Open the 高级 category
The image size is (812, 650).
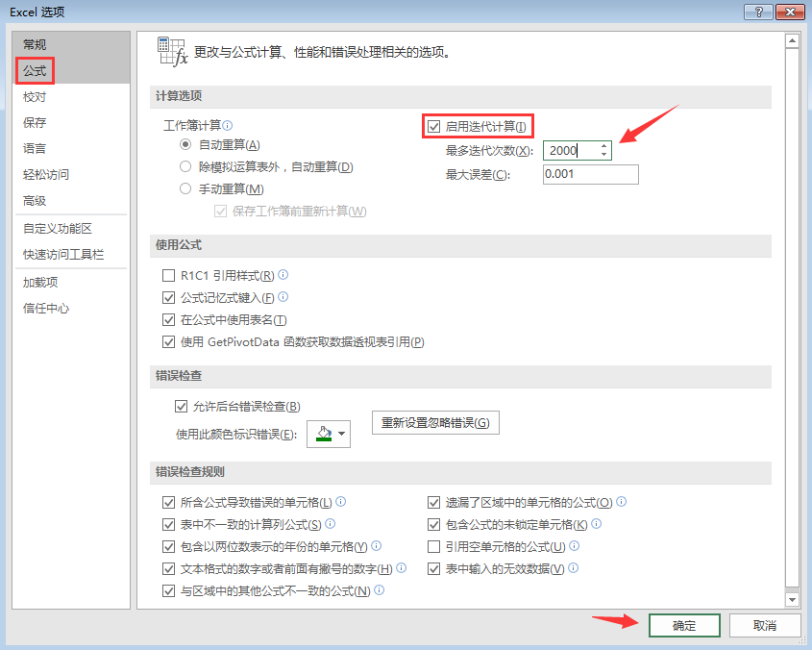[x=71, y=200]
